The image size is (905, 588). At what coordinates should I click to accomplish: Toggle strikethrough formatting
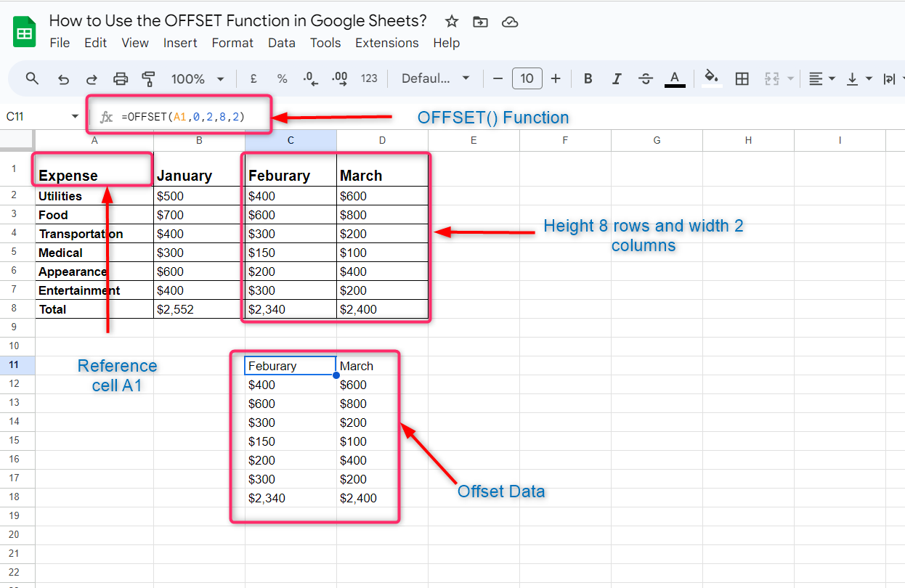pos(646,78)
